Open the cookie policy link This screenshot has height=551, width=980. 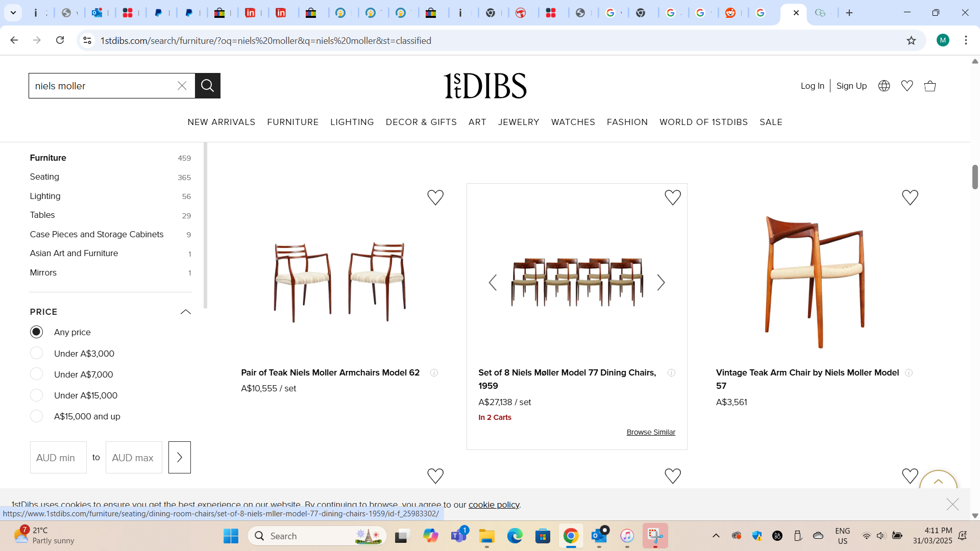[493, 505]
